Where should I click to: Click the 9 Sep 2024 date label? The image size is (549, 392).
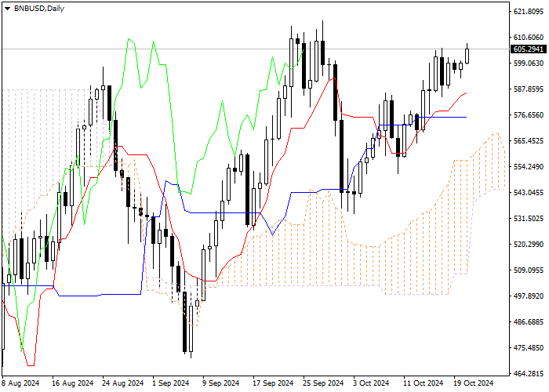[x=222, y=383]
